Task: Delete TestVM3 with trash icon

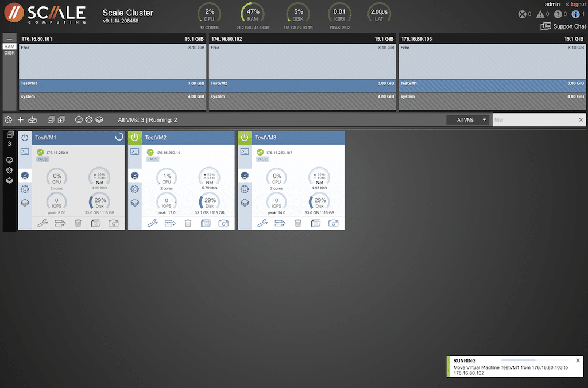Action: [298, 223]
